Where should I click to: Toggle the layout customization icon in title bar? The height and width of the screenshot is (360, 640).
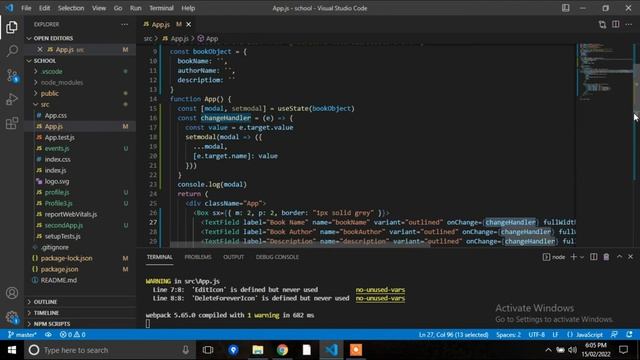[x=566, y=8]
